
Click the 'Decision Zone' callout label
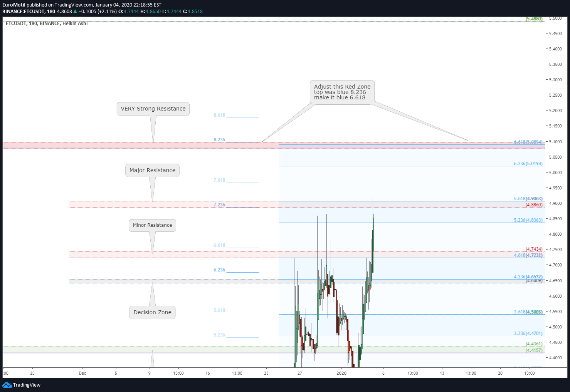pos(152,312)
